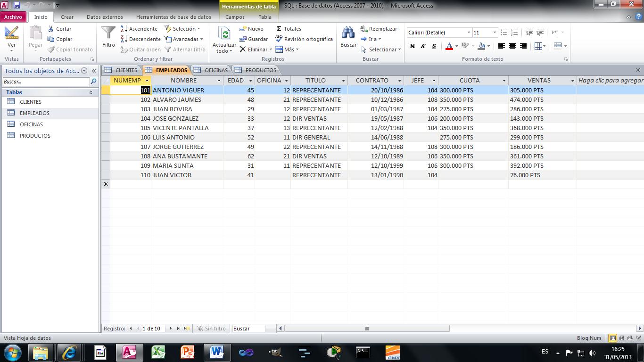Switch to the Crear ribbon tab
This screenshot has width=644, height=362.
67,17
